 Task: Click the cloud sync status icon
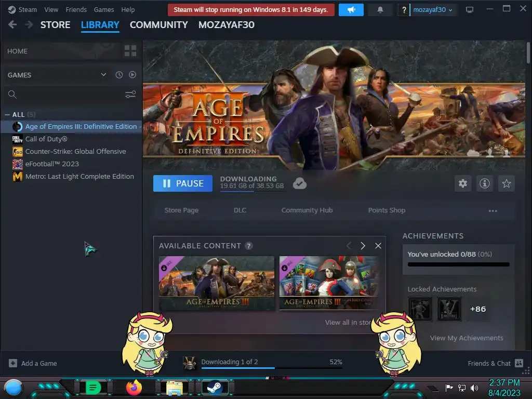pos(300,183)
